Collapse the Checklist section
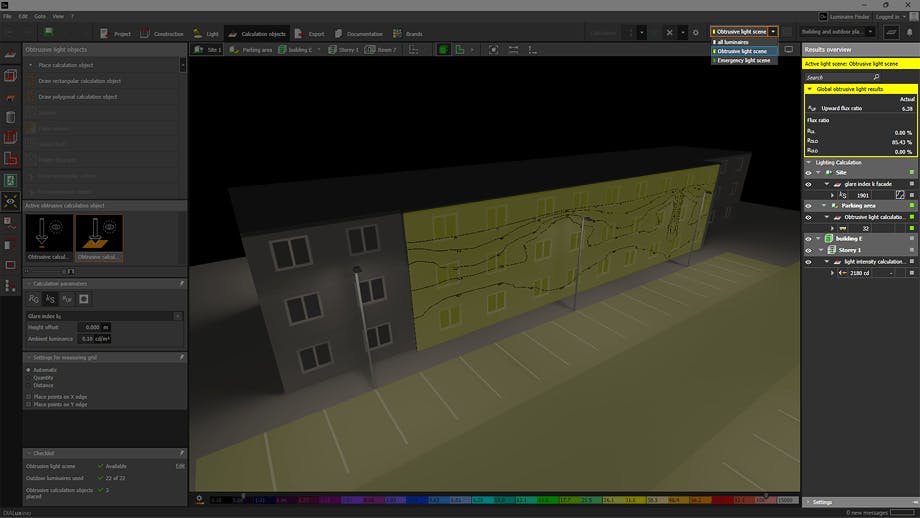 point(29,453)
